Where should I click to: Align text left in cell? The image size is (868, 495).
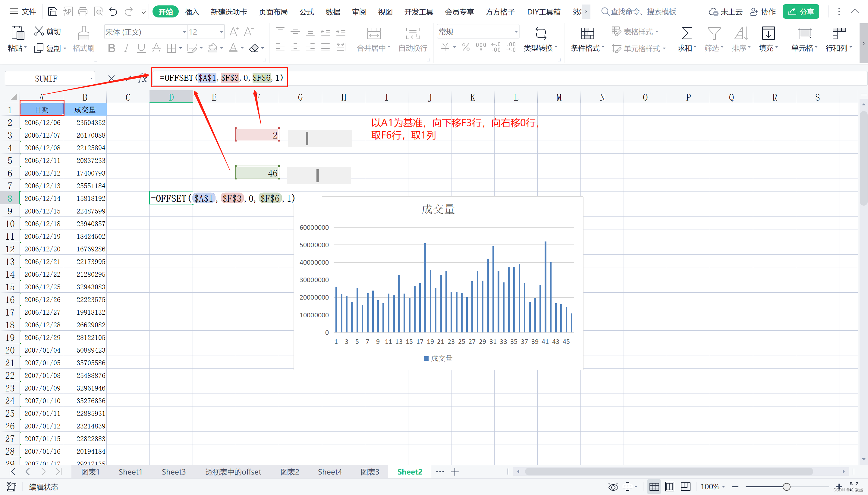pyautogui.click(x=280, y=47)
